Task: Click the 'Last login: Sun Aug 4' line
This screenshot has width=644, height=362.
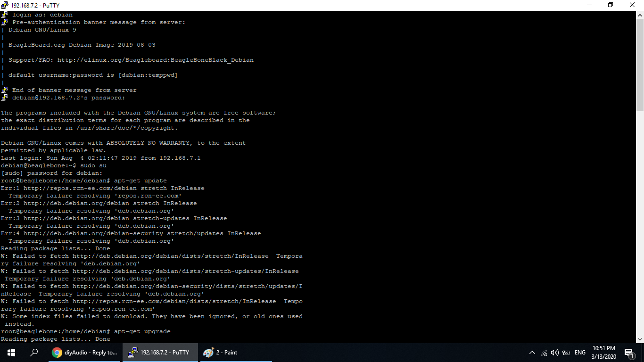Action: [x=101, y=158]
